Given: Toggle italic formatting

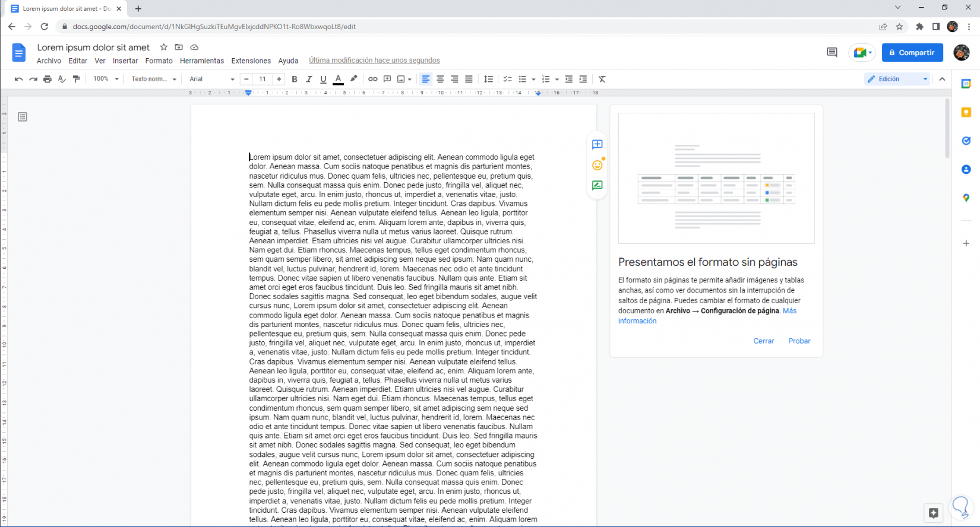Looking at the screenshot, I should (x=309, y=79).
